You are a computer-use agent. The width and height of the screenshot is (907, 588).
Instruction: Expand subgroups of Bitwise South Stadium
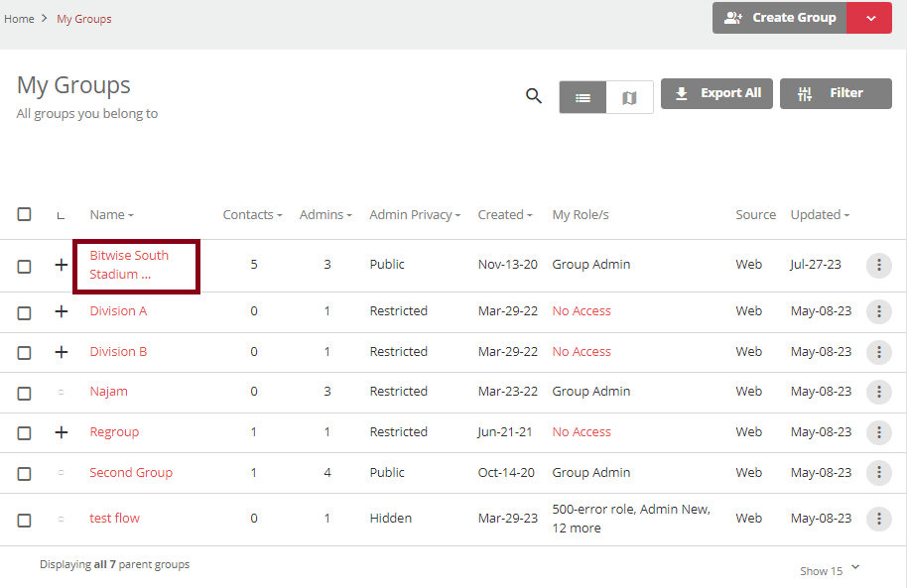61,265
